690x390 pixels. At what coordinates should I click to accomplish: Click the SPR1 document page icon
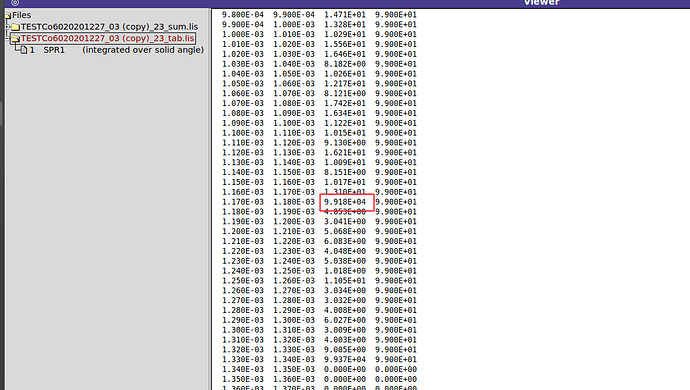(x=24, y=50)
